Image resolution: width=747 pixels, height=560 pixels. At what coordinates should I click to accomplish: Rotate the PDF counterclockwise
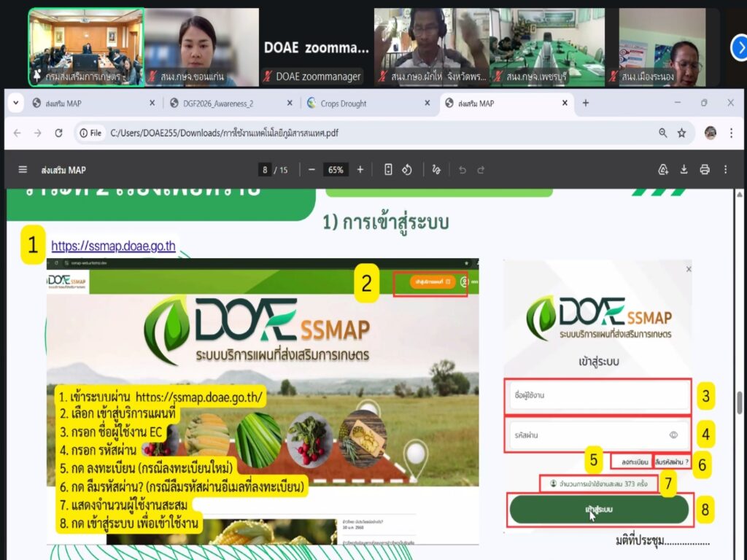pos(407,170)
